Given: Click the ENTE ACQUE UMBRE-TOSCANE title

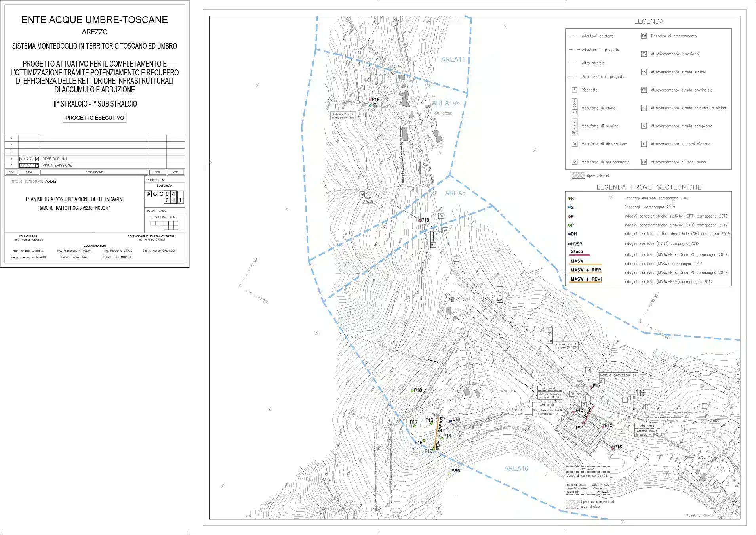Looking at the screenshot, I should [x=95, y=20].
